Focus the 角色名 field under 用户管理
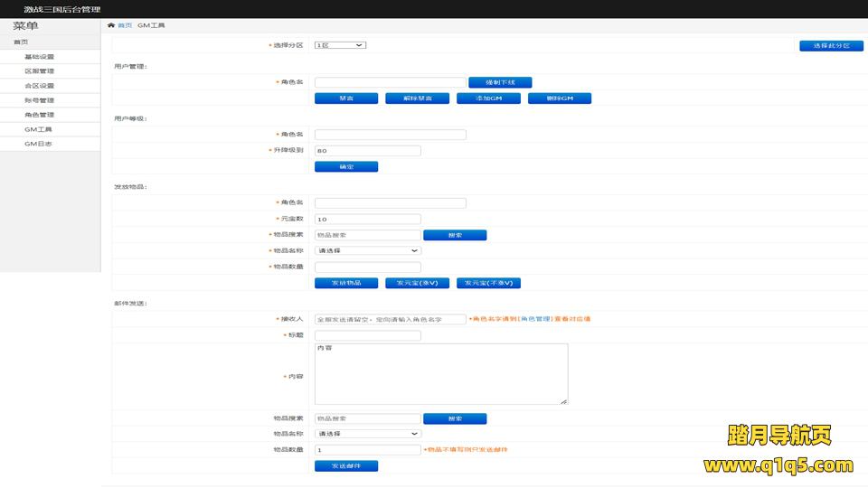 [390, 82]
